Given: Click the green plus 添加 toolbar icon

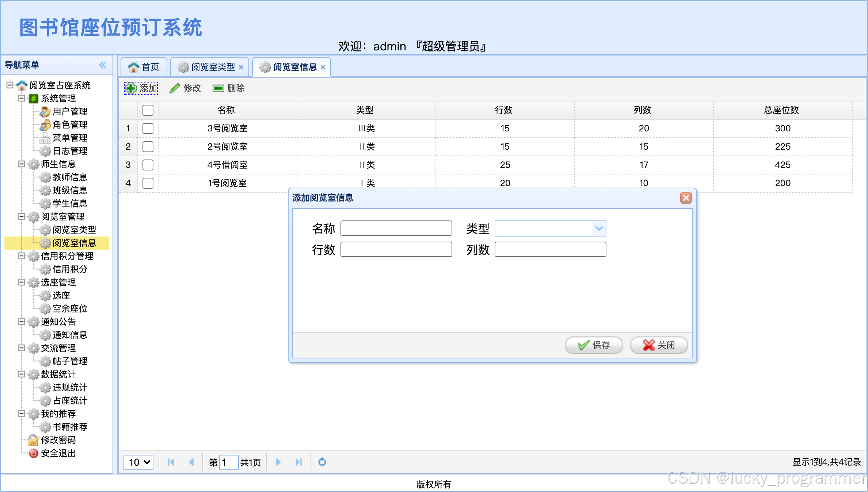Looking at the screenshot, I should click(131, 88).
